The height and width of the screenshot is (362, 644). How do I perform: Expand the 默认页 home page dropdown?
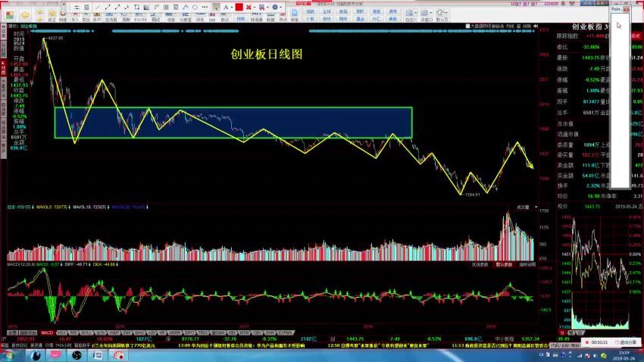point(446,13)
